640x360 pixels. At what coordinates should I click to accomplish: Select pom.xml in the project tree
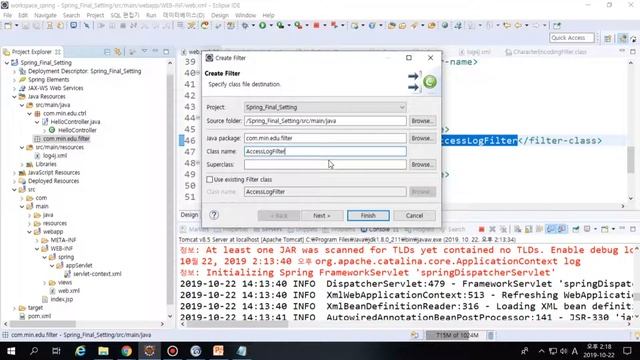[x=39, y=316]
